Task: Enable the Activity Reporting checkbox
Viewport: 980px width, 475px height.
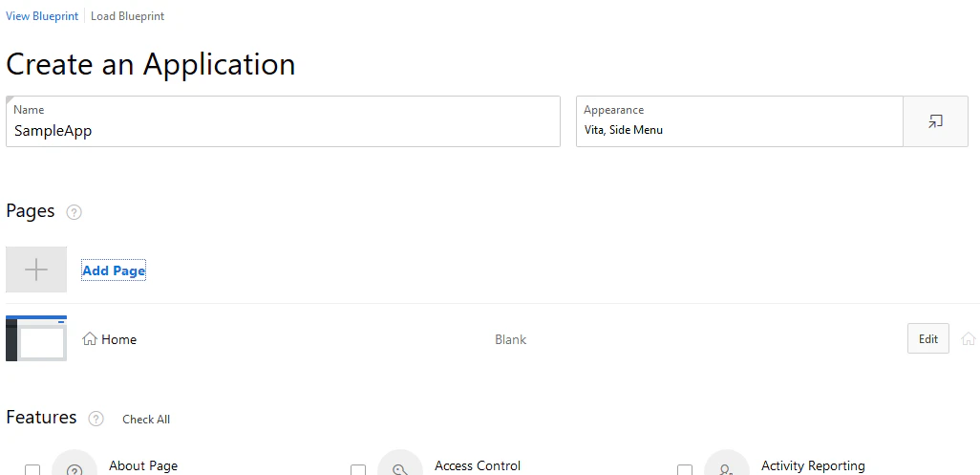Action: pyautogui.click(x=685, y=470)
